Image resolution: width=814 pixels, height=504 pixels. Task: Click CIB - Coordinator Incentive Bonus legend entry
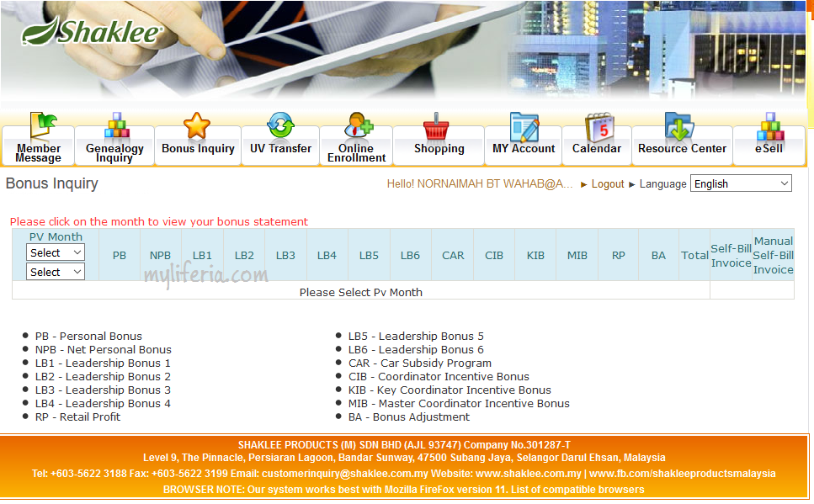(439, 377)
